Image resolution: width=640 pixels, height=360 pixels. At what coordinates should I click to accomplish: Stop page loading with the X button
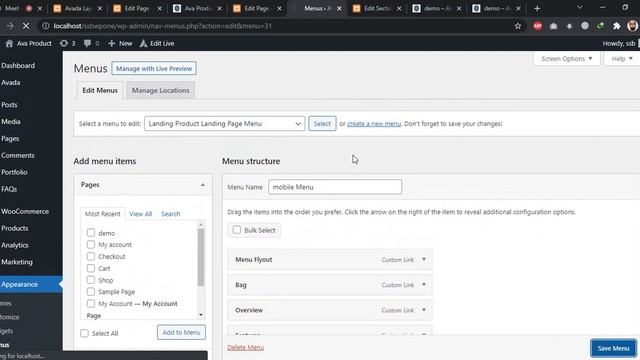tap(26, 26)
